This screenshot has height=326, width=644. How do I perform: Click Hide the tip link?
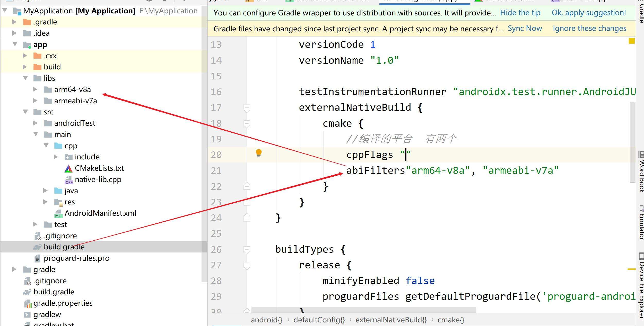[520, 13]
